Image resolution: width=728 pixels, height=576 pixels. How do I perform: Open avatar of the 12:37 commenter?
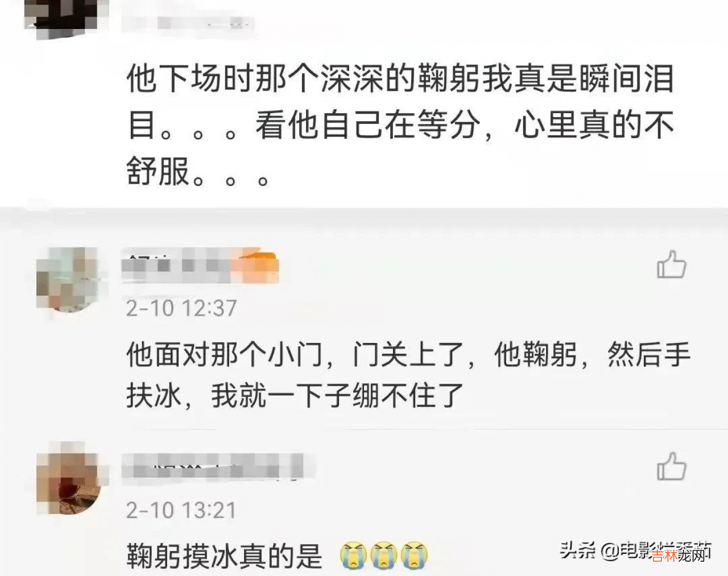(68, 280)
